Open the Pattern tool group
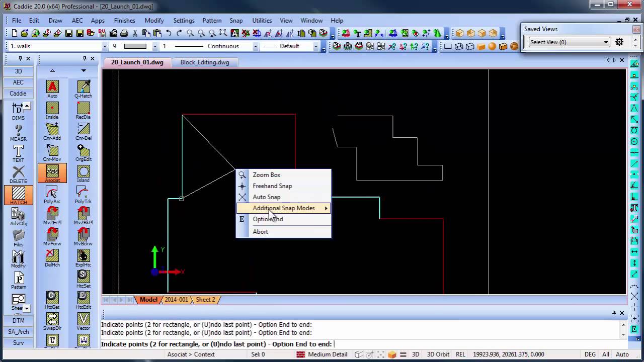 click(18, 280)
